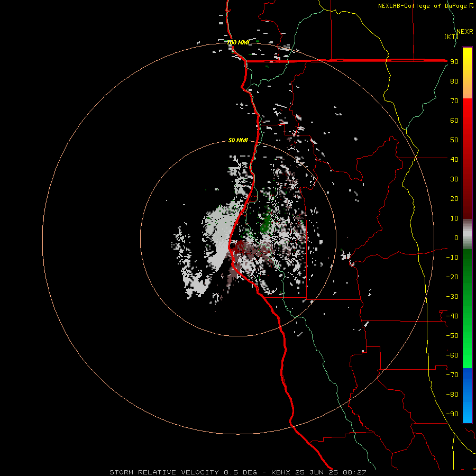The height and width of the screenshot is (476, 476).
Task: Click the -90 value on the velocity scale
Action: (x=452, y=414)
